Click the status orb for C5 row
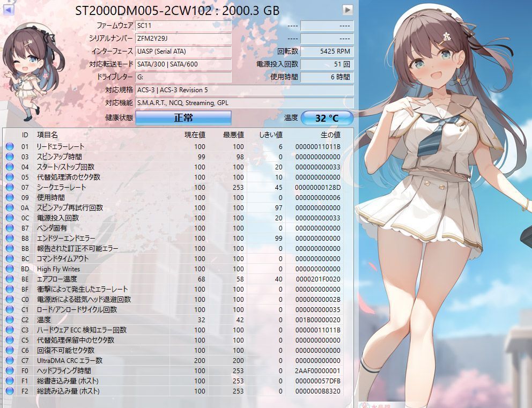532x408 pixels. point(10,340)
